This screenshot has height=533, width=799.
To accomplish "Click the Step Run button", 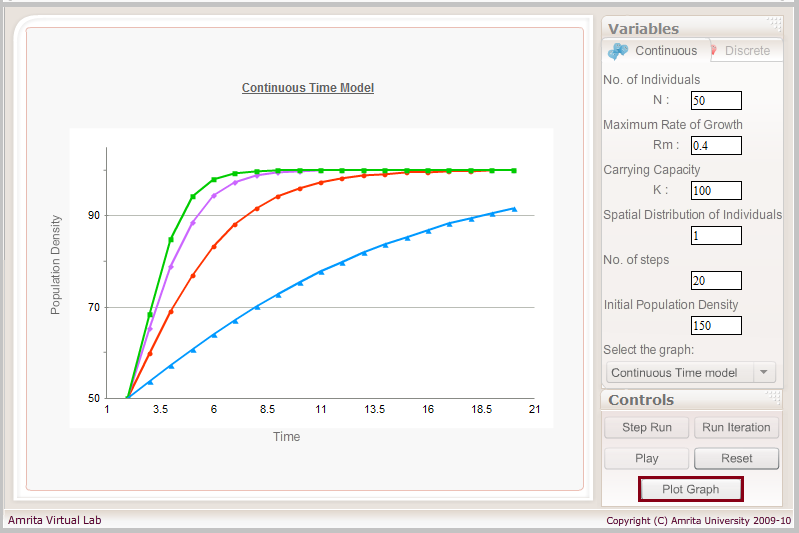I will 647,428.
